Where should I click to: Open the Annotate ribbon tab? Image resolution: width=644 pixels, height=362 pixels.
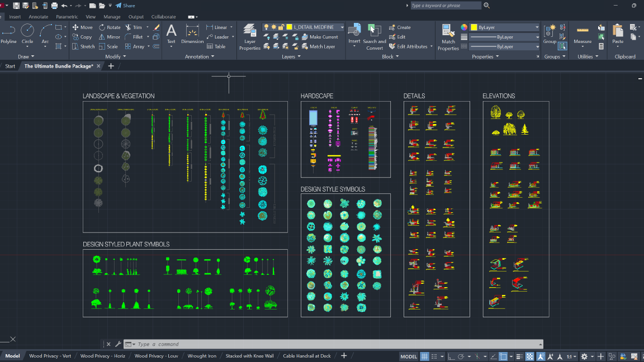pos(39,17)
